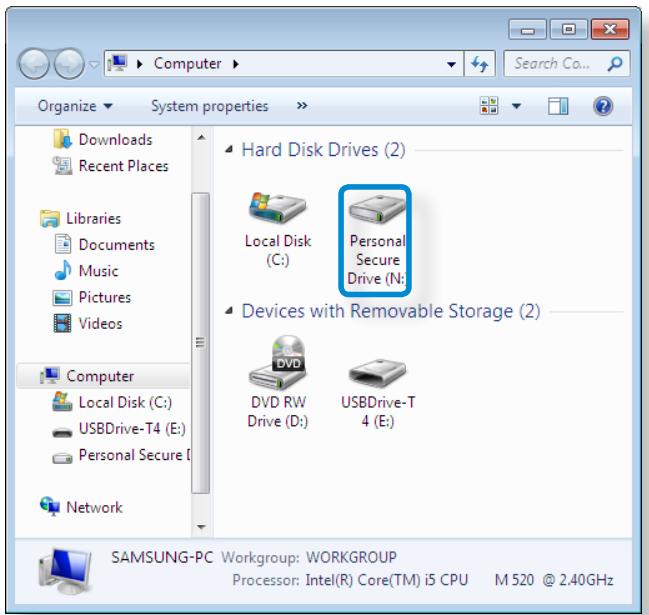The width and height of the screenshot is (649, 615).
Task: Click the SAMSUNG-PC computer icon in details pane
Action: [65, 571]
